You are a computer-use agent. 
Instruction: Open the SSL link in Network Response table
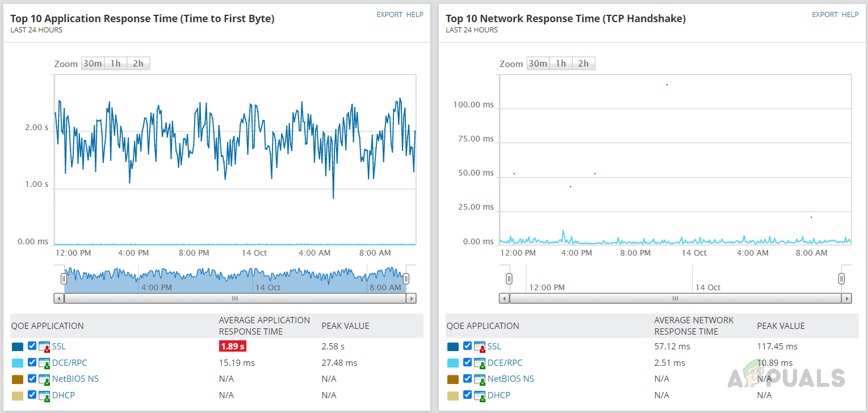pos(494,347)
